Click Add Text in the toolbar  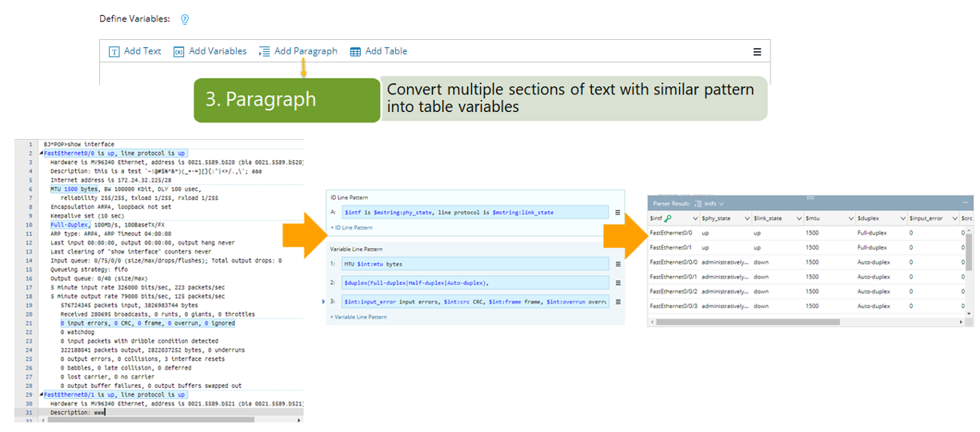pos(135,51)
